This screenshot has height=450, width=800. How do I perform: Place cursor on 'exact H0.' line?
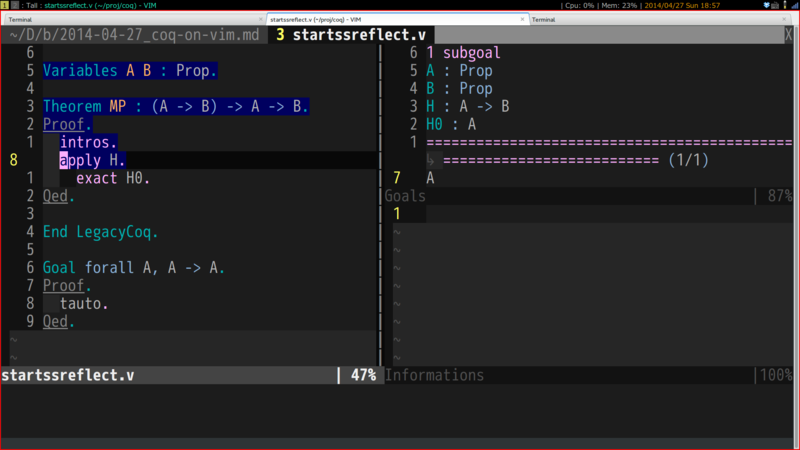[x=112, y=178]
